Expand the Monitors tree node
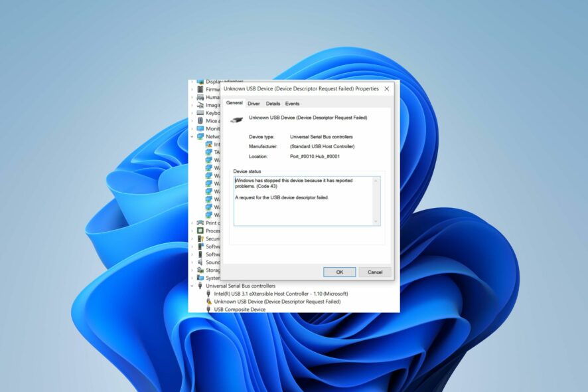This screenshot has width=588, height=392. coord(192,128)
